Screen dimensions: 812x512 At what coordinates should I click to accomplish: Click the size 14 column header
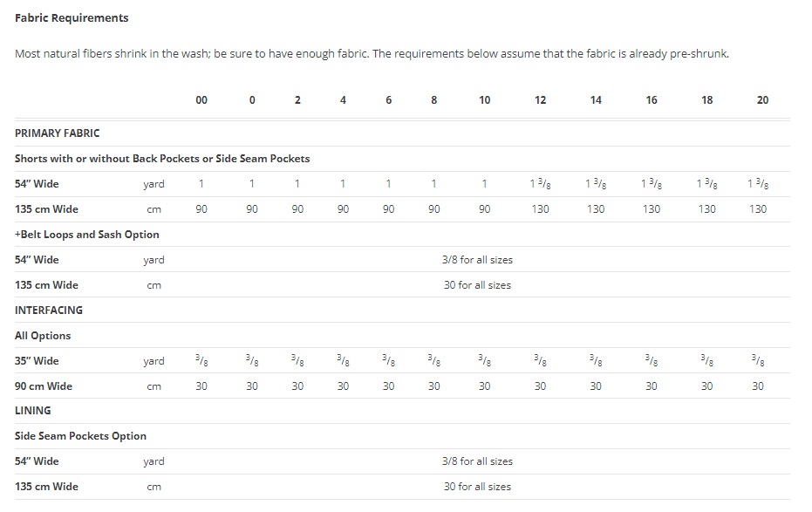(x=596, y=100)
